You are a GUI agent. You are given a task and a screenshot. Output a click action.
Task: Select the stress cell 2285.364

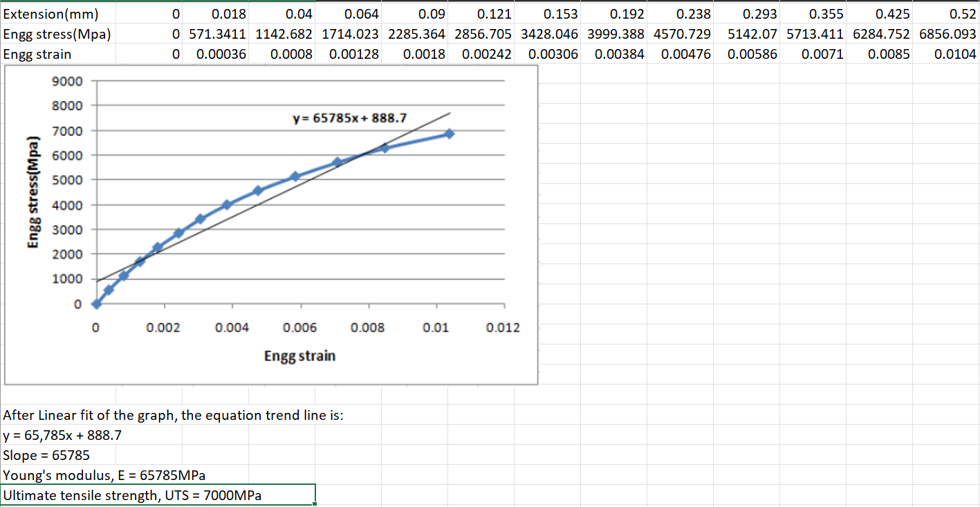pos(415,35)
